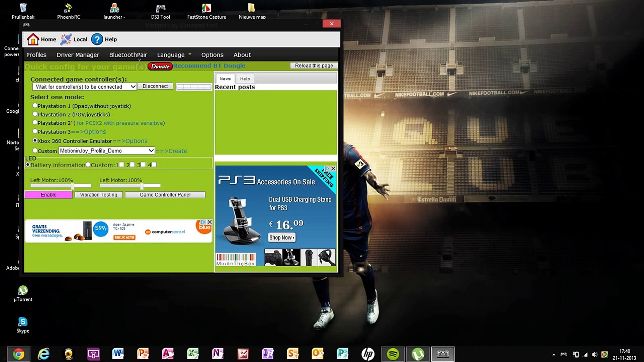Viewport: 644px width, 362px height.
Task: Select the Playstation 1 Dpad mode radio button
Action: [35, 106]
